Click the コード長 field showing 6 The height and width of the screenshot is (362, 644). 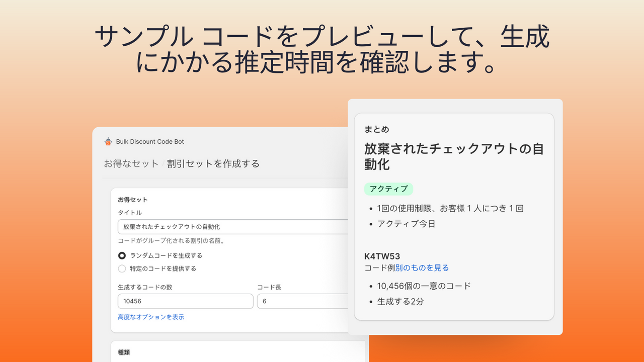click(302, 301)
